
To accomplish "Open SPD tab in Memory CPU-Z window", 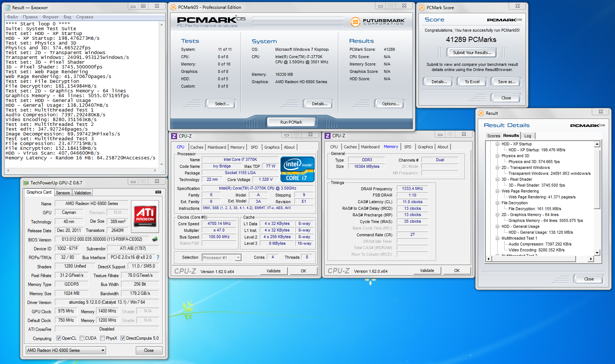I will tap(407, 147).
